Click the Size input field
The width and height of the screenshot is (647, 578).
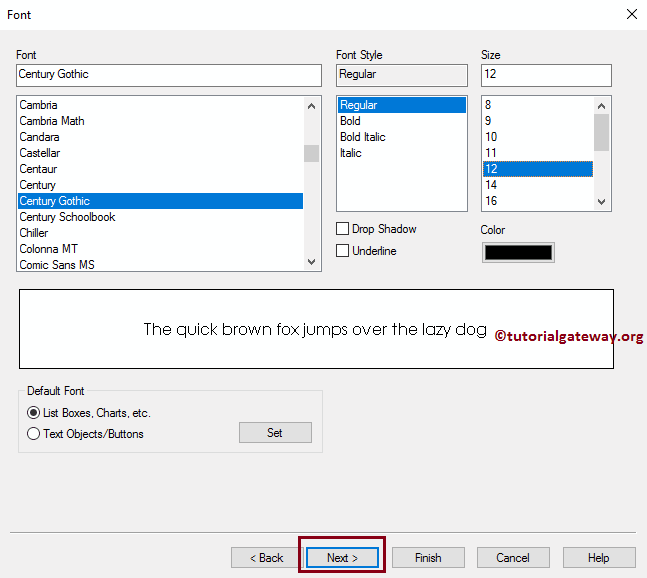[546, 75]
